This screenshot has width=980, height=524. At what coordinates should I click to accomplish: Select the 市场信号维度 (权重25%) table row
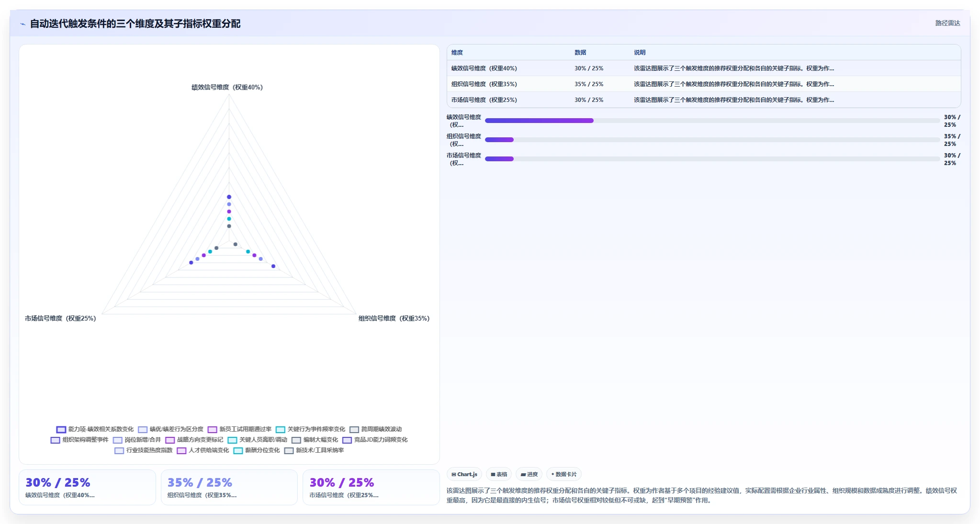pos(704,100)
